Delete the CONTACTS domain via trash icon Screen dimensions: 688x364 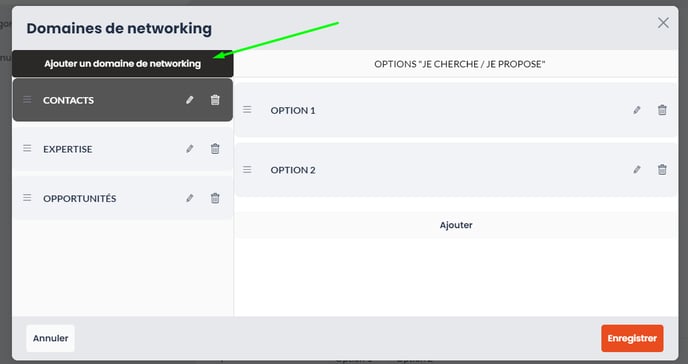click(x=215, y=100)
